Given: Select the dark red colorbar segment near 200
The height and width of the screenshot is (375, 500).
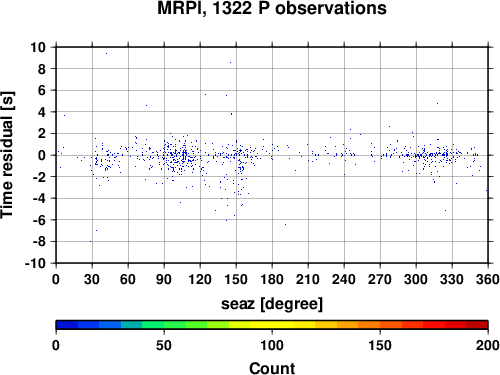Looking at the screenshot, I should [x=477, y=325].
